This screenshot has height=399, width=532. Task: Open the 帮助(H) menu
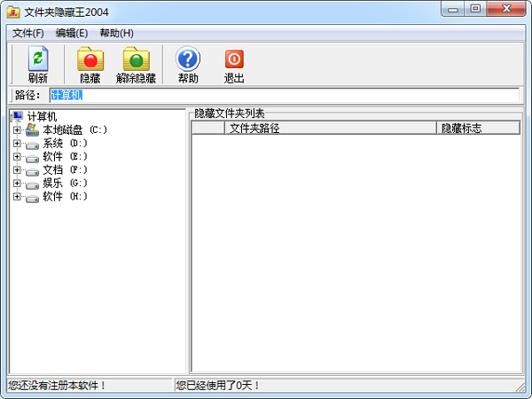click(x=116, y=34)
